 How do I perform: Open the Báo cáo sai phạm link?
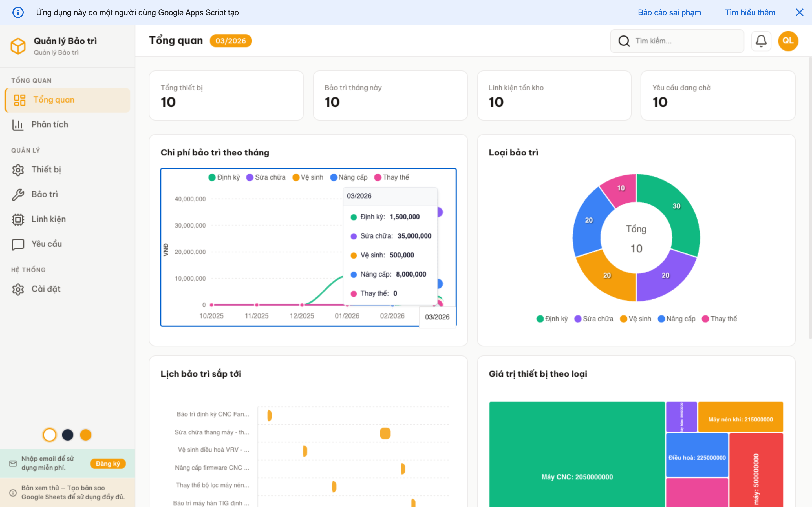pos(669,12)
